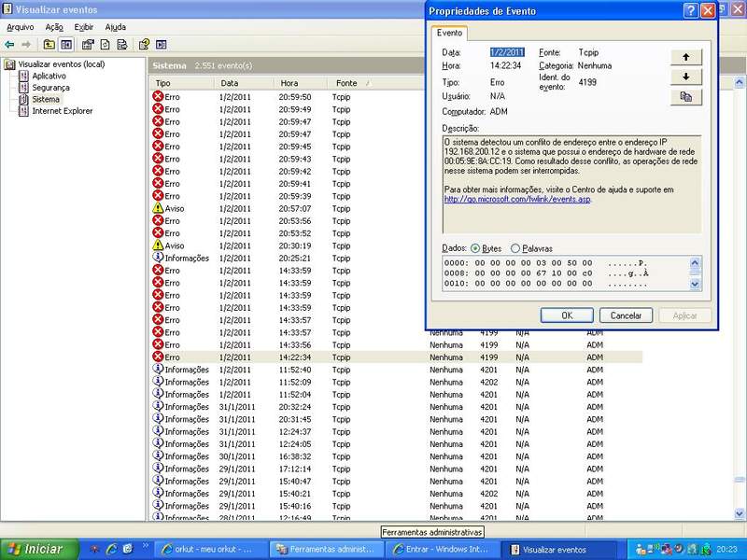The image size is (747, 560).
Task: Click the export list toolbar icon
Action: (122, 45)
